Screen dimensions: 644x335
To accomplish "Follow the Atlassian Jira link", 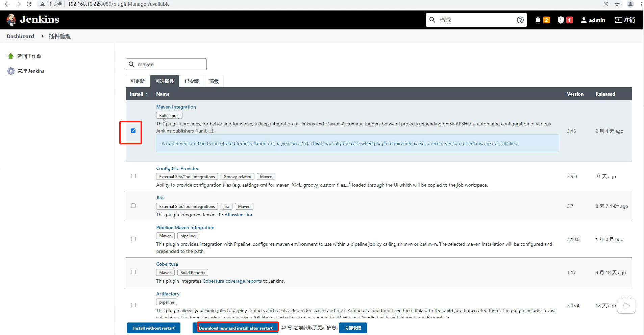I will tap(238, 215).
